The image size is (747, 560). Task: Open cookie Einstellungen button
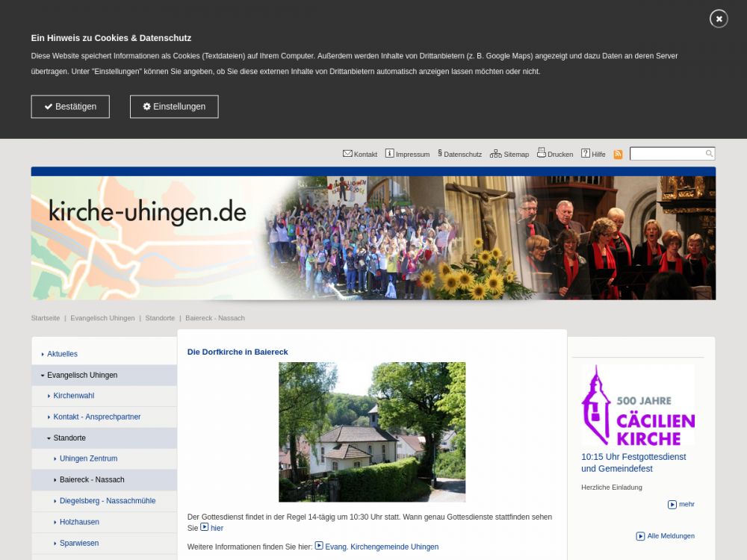174,107
